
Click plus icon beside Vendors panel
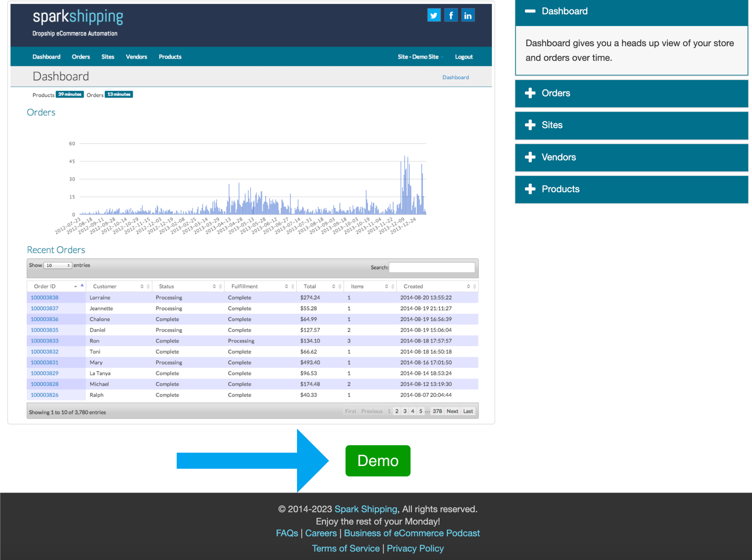coord(530,157)
